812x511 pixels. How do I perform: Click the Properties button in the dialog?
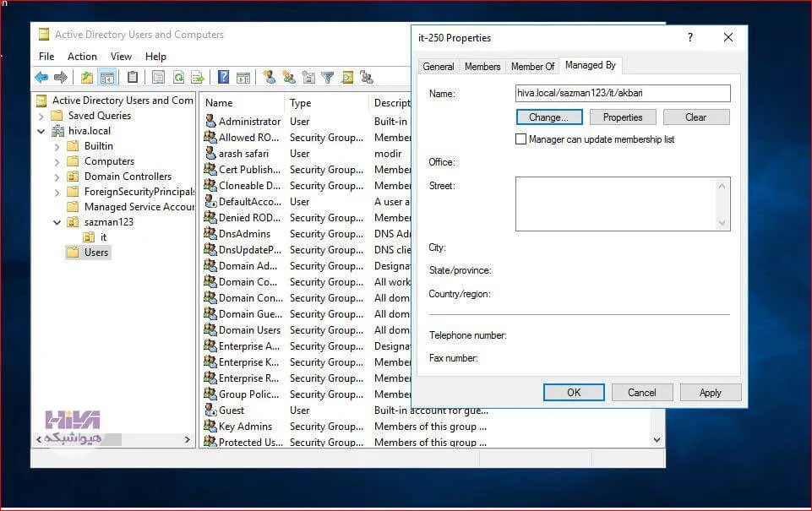623,117
